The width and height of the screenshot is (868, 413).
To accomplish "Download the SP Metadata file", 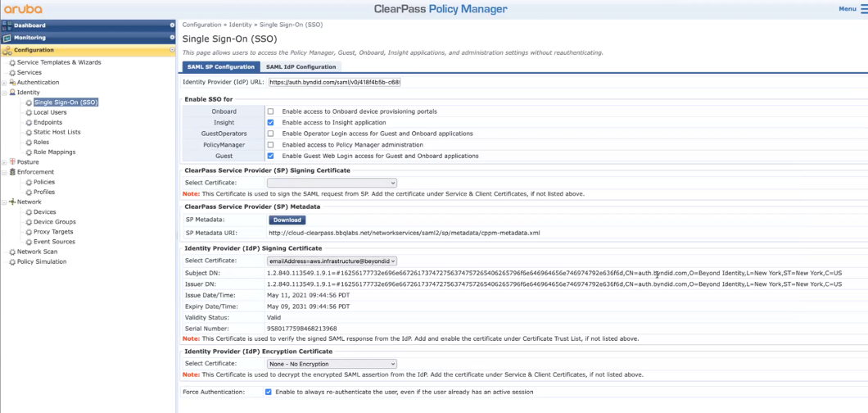I will 287,220.
